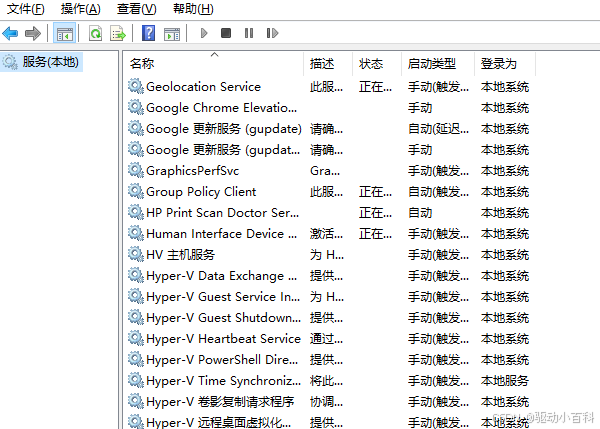Click 自动(延迟... startup type of Google gupdate
The width and height of the screenshot is (600, 429).
(x=438, y=129)
